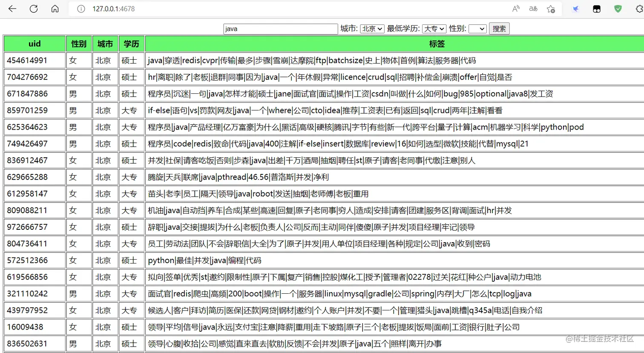
Task: Select uid cell 454614991
Action: [34, 61]
